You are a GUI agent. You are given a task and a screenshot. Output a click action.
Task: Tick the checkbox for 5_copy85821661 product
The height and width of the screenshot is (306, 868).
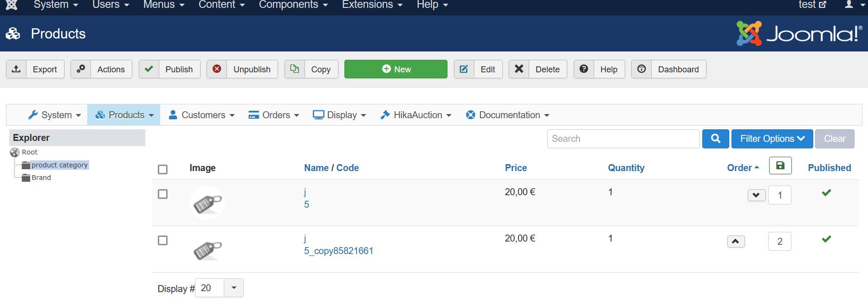162,241
